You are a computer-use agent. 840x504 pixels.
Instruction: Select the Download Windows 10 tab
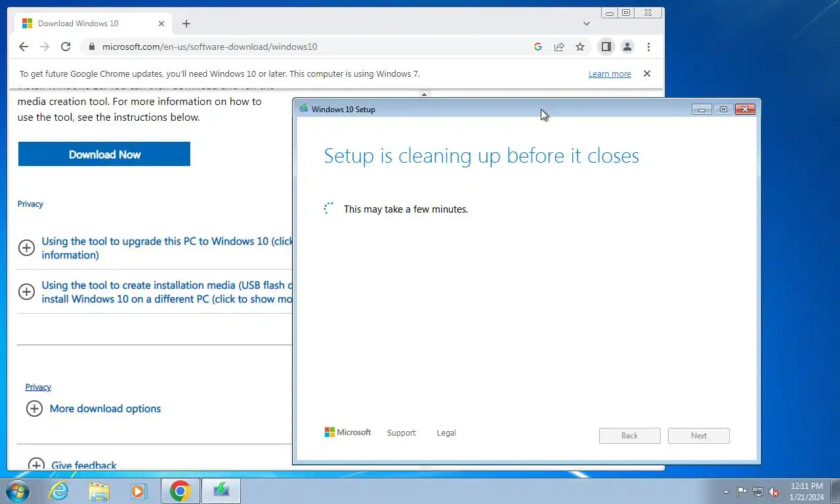[93, 24]
